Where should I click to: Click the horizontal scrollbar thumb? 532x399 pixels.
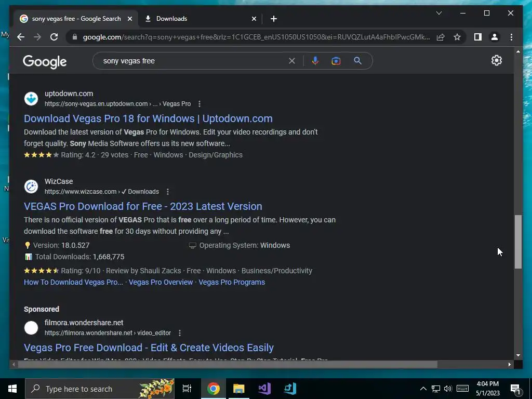[228, 365]
